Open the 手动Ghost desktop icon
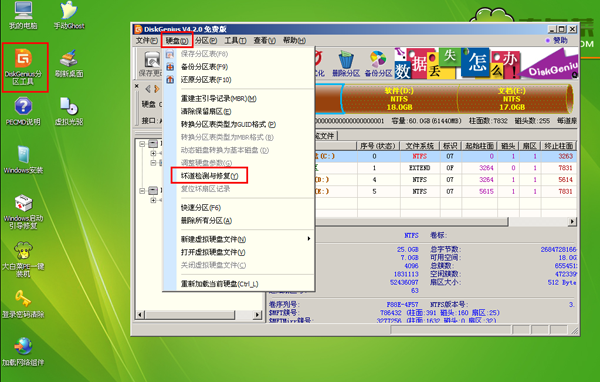 tap(69, 15)
